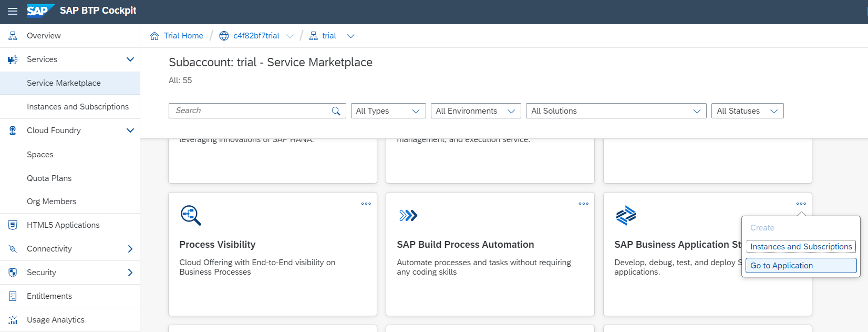Viewport: 868px width, 332px height.
Task: Expand the Security navigation section
Action: coord(130,273)
